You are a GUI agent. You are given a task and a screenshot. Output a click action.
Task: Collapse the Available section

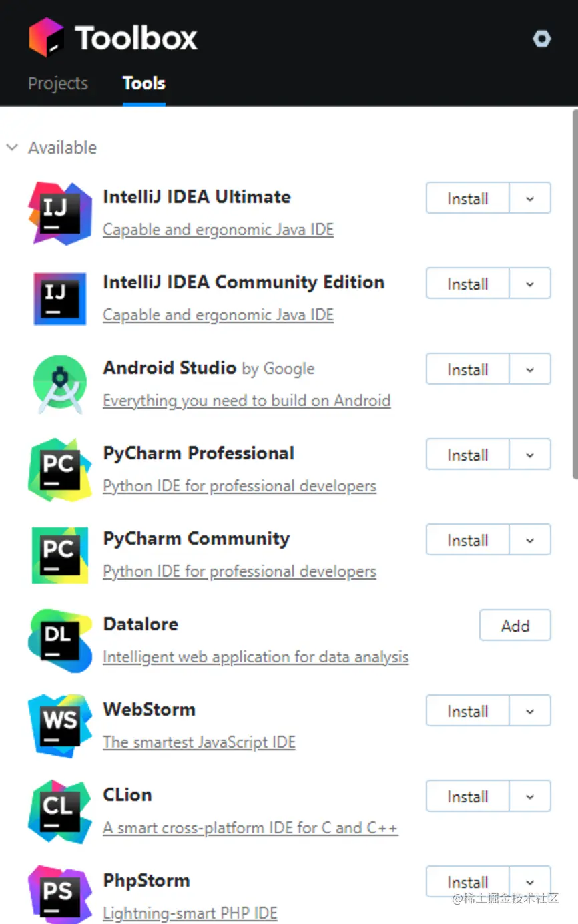click(x=12, y=147)
